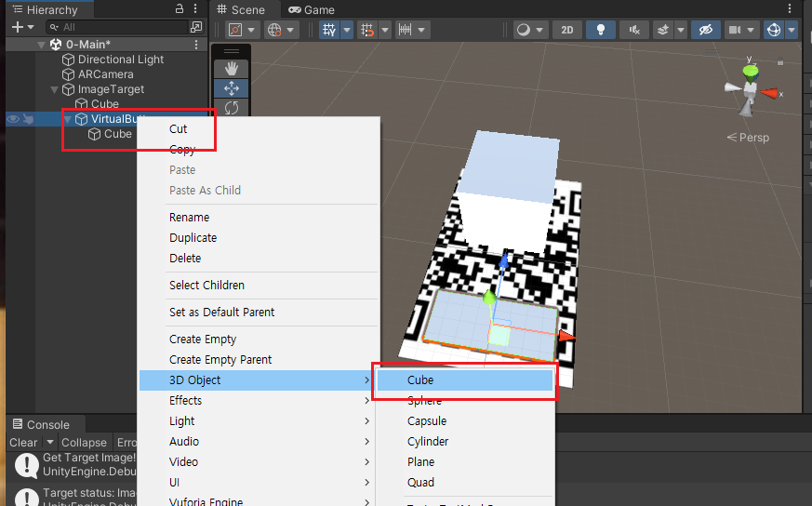The height and width of the screenshot is (506, 812).
Task: Click the scene effects toggle icon
Action: (x=663, y=30)
